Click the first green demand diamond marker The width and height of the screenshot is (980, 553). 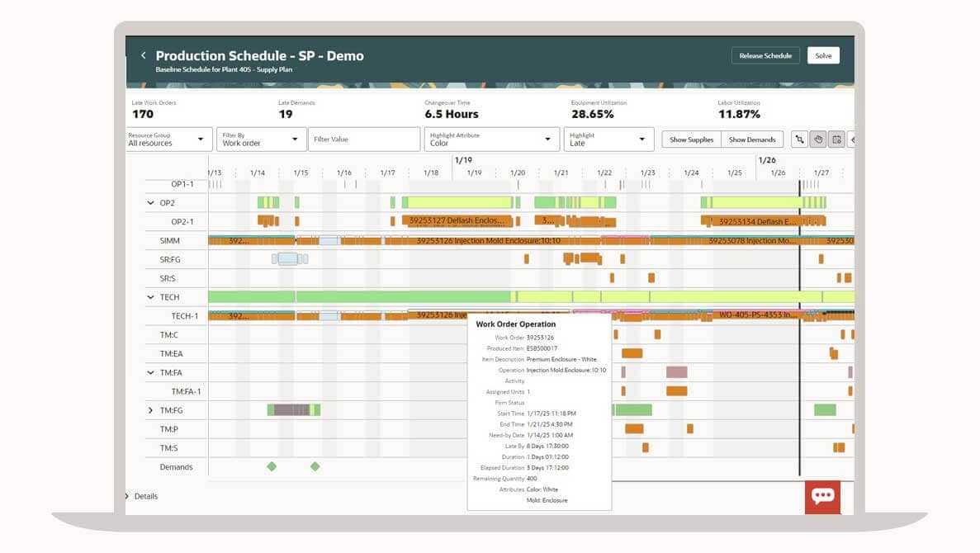pyautogui.click(x=272, y=467)
